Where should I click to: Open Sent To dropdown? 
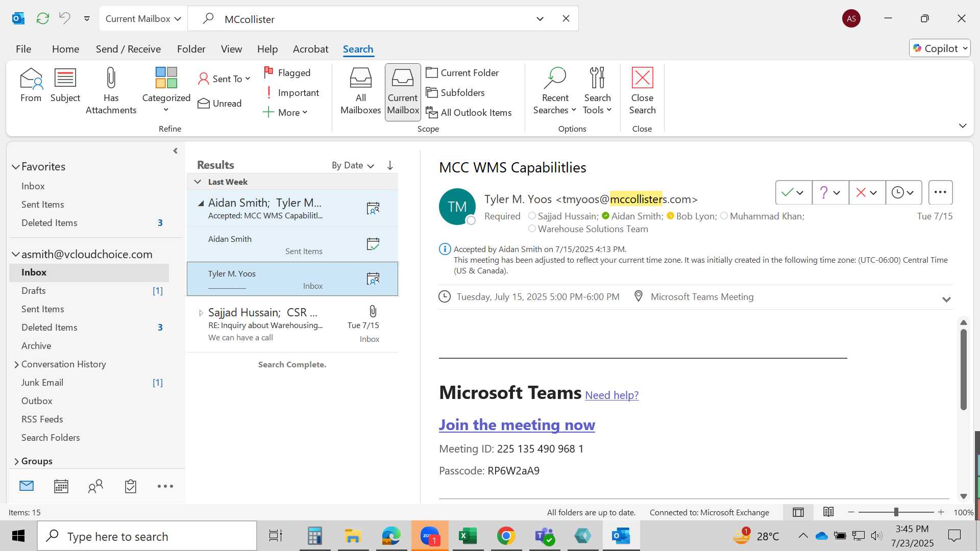tap(225, 79)
